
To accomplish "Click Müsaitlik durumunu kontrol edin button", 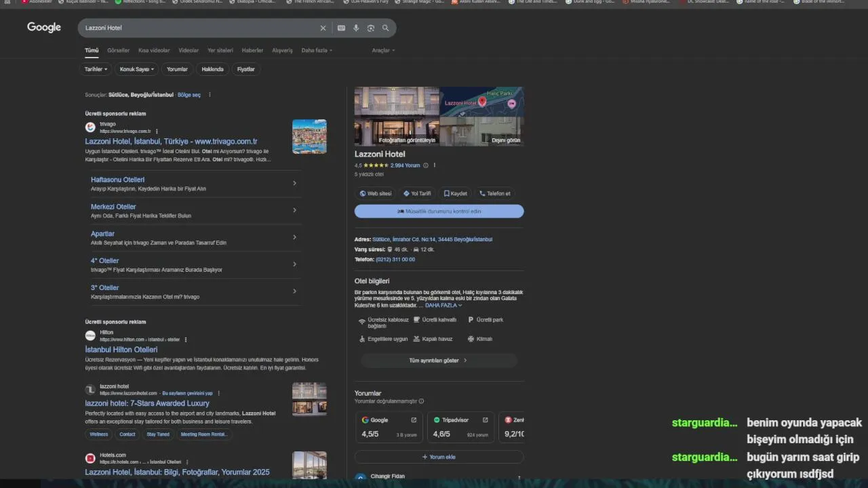I will [439, 211].
